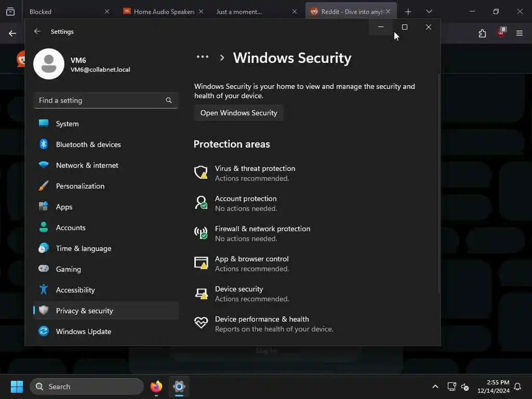Select Network & internet in sidebar
This screenshot has height=399, width=532.
point(106,165)
